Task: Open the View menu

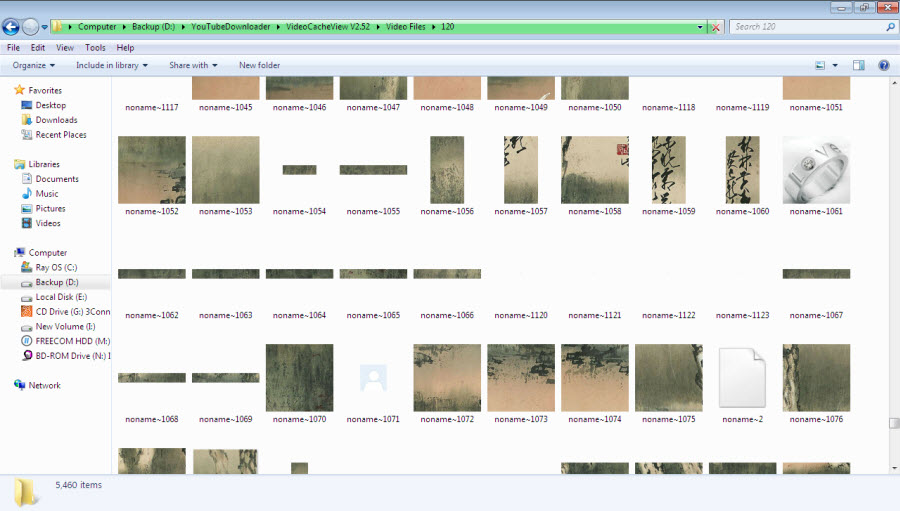Action: click(x=65, y=48)
